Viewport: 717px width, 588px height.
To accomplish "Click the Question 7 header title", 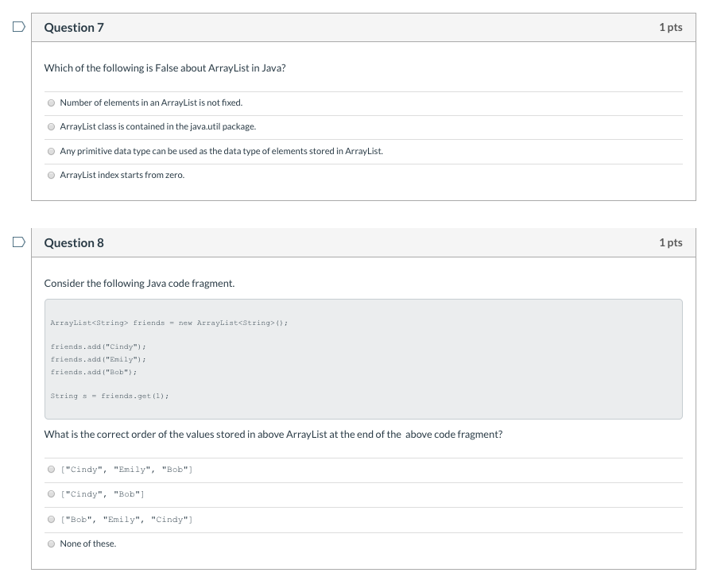I will [74, 28].
